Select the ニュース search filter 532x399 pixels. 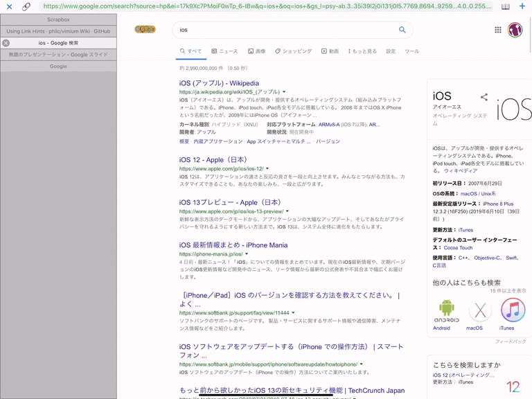[224, 51]
